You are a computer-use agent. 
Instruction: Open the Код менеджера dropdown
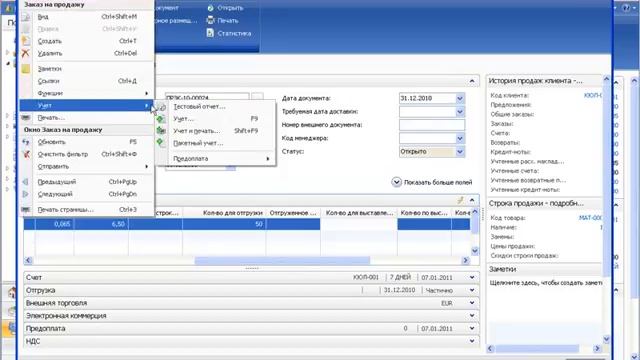[x=460, y=138]
